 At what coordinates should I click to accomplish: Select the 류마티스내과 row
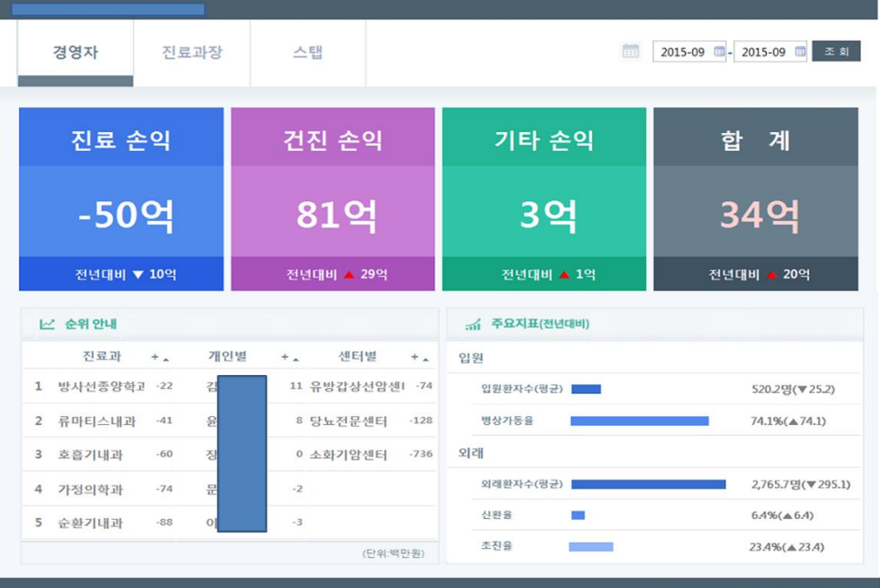click(x=100, y=421)
